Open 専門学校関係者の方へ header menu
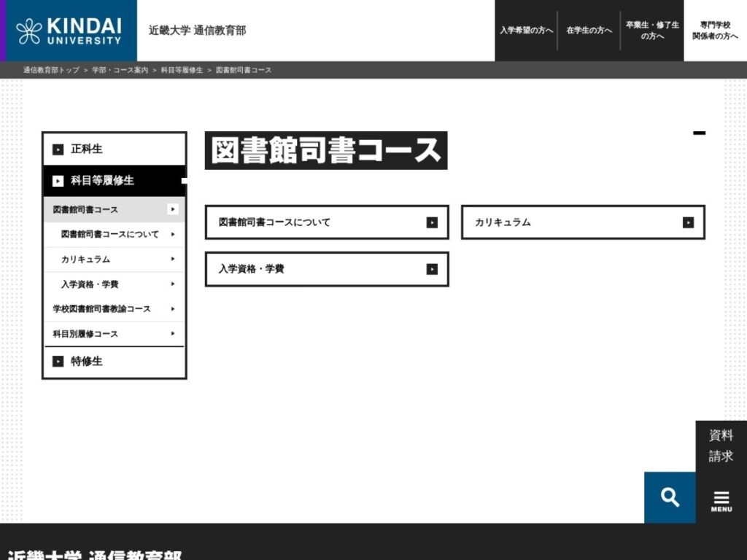This screenshot has width=747, height=560. [x=715, y=31]
